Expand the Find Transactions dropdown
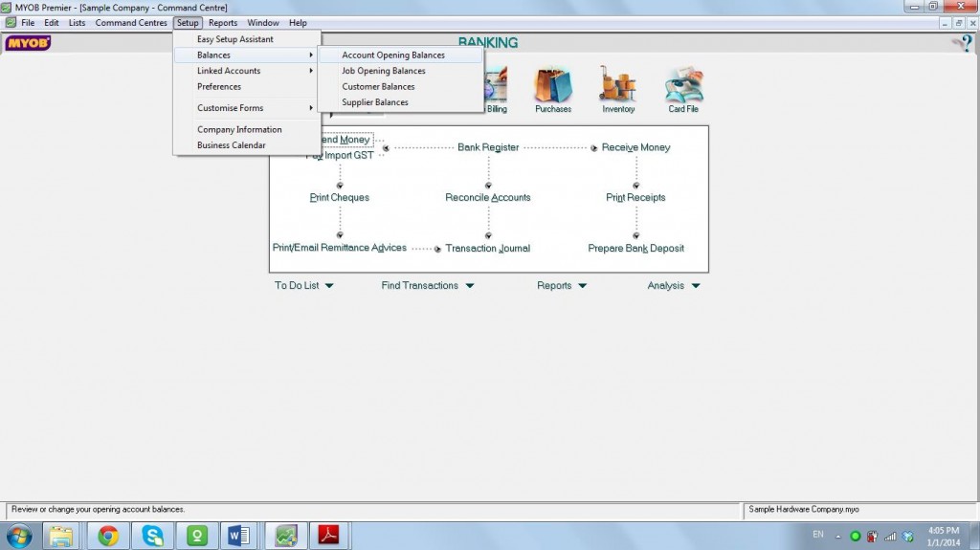The width and height of the screenshot is (980, 550). [428, 286]
